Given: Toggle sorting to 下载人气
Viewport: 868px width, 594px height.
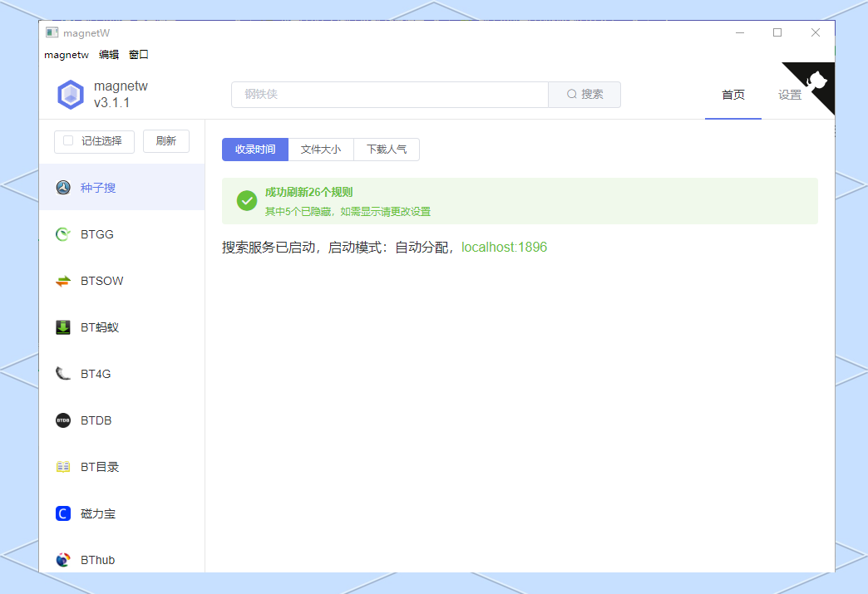Looking at the screenshot, I should (386, 149).
